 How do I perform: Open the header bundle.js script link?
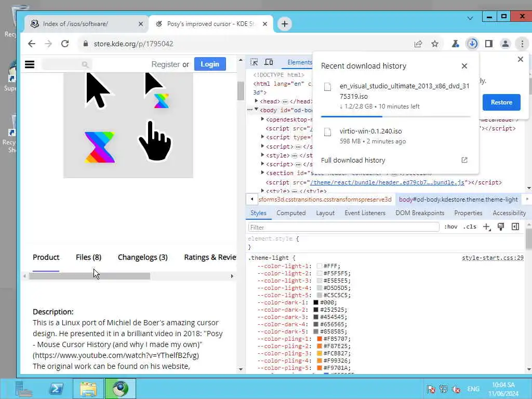[388, 182]
